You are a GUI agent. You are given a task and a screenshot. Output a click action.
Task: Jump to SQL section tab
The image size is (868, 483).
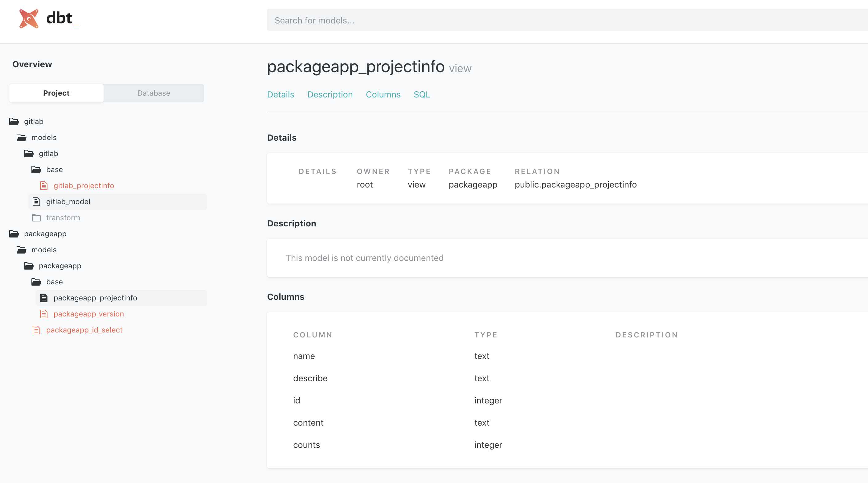pyautogui.click(x=422, y=94)
